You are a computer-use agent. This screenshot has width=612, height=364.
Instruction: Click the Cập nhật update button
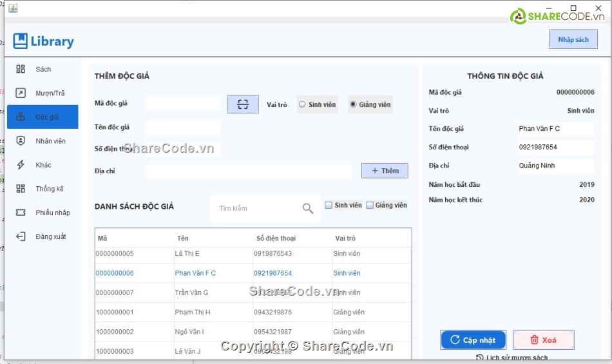point(473,340)
